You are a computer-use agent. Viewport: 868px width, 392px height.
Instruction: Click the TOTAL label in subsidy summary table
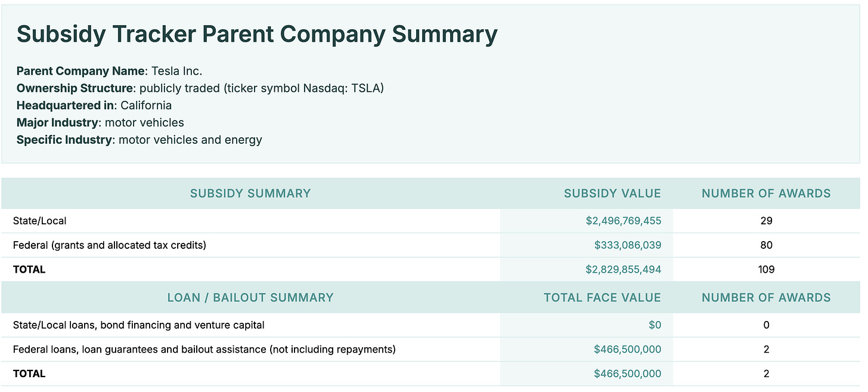pos(29,270)
